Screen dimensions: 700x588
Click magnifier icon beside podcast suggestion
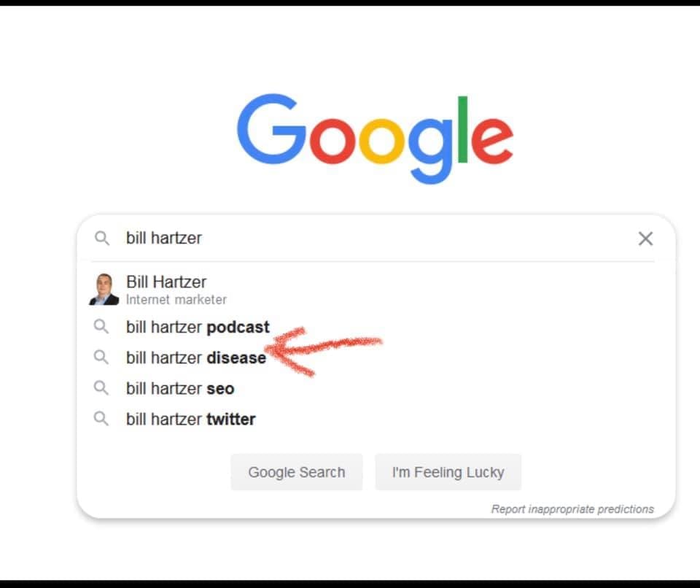click(x=101, y=327)
